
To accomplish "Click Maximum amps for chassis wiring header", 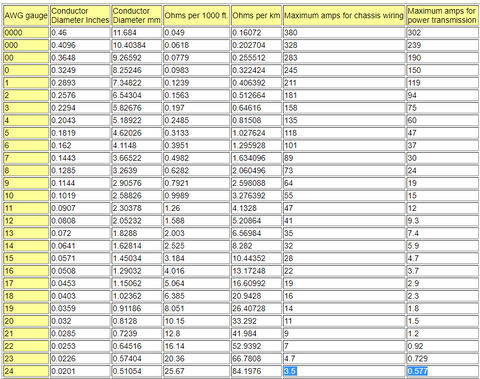I will tap(344, 16).
